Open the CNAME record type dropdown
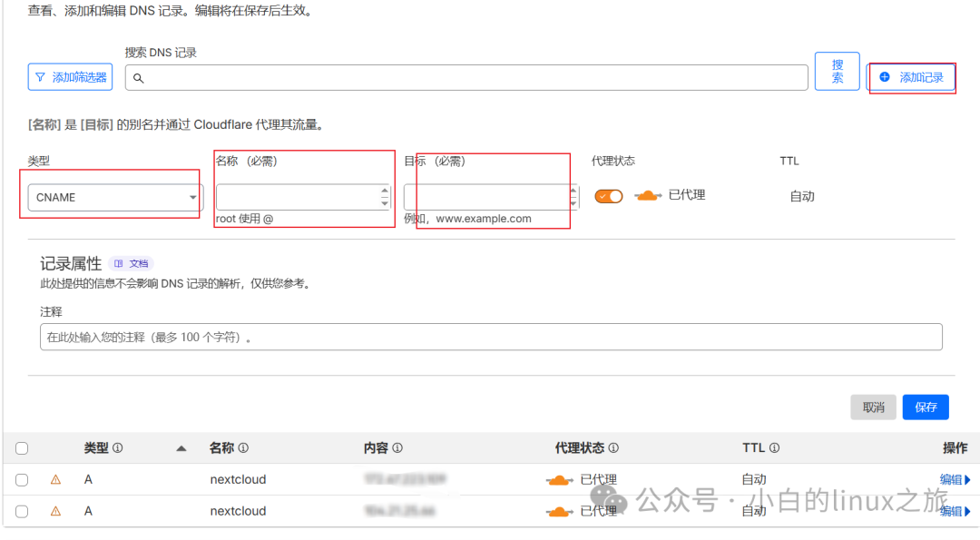 point(115,198)
